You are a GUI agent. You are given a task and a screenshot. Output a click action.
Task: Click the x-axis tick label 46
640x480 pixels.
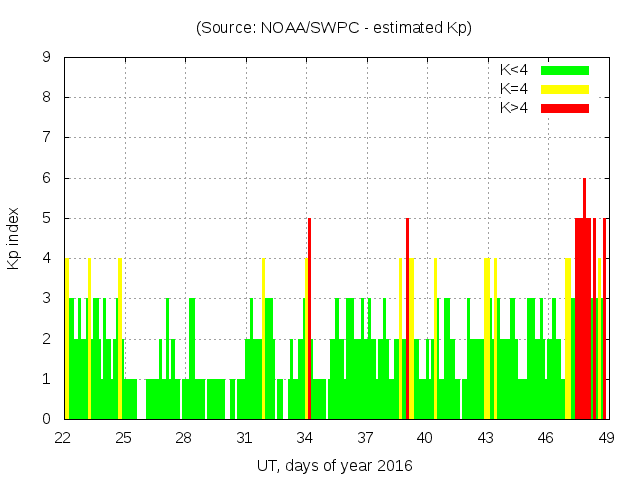coord(546,438)
